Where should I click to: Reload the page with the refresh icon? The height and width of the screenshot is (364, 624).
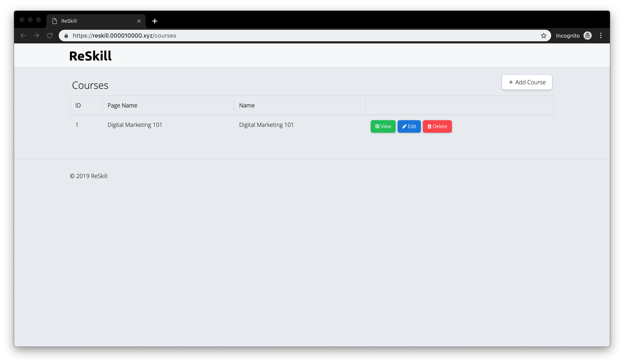click(50, 36)
